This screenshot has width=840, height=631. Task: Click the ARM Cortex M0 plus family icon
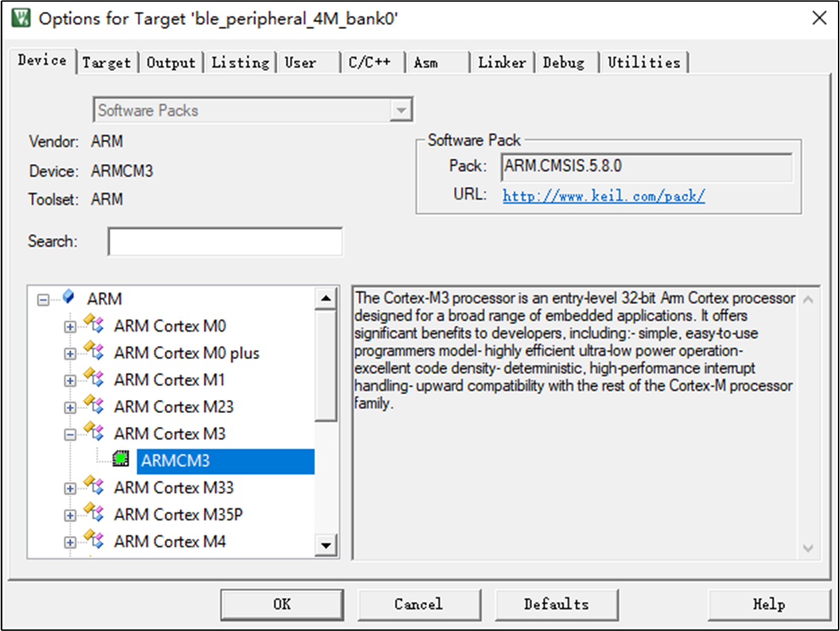pos(94,351)
